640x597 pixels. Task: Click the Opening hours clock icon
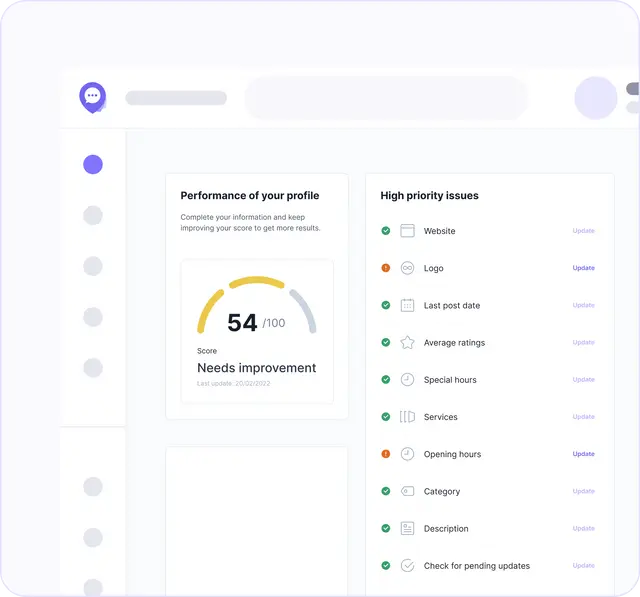tap(407, 454)
